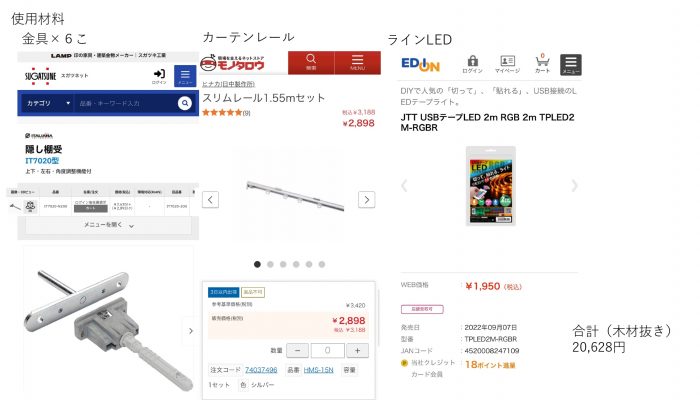The height and width of the screenshot is (400, 700).
Task: Click the Edion login lock icon
Action: coord(472,65)
